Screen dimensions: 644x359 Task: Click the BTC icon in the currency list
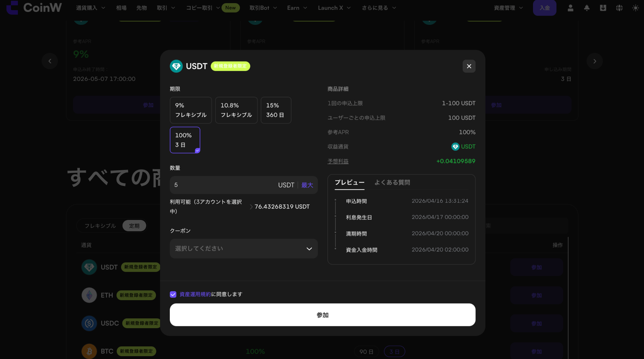(x=89, y=351)
